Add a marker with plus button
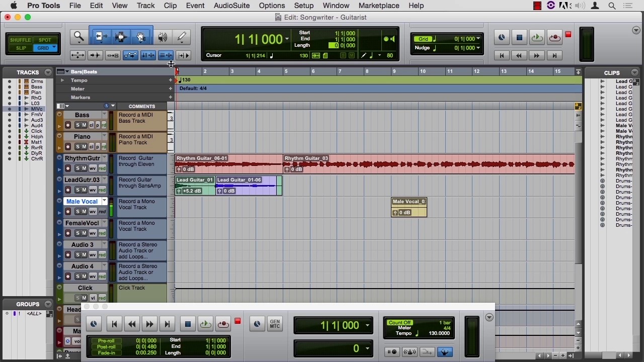The height and width of the screenshot is (362, 644). 171,98
